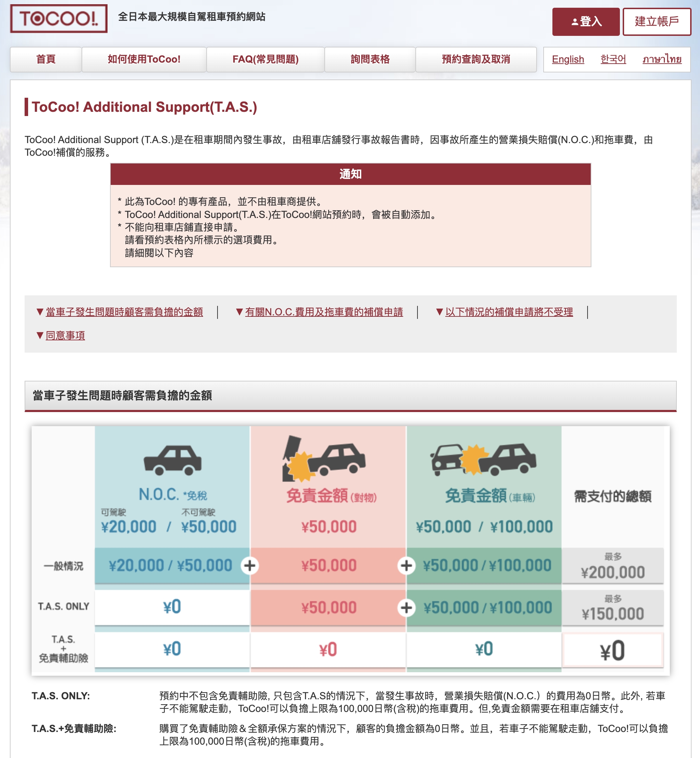Click the N.O.C. *免稅 column title

click(173, 494)
